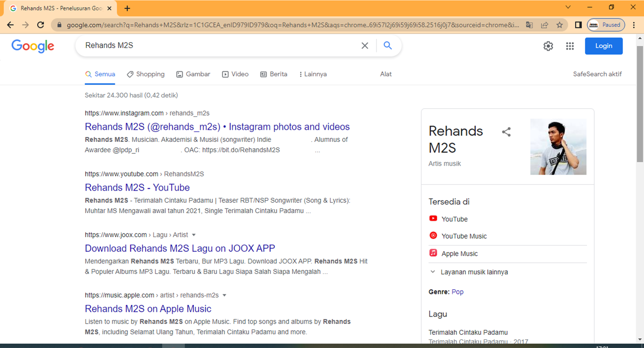Reload the current page

coord(41,25)
